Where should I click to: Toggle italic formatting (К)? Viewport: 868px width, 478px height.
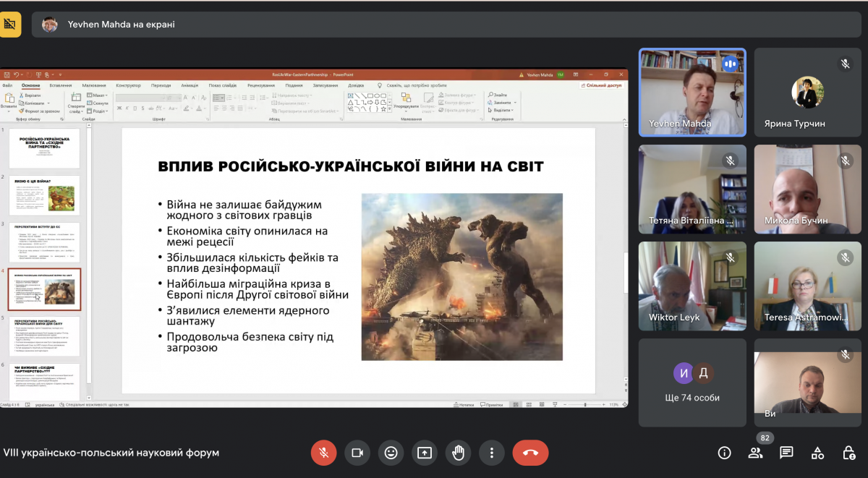click(128, 108)
